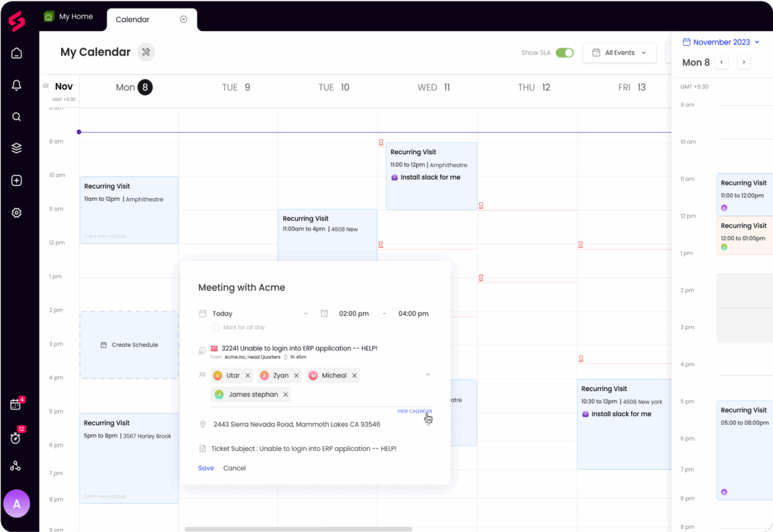Open the layers stack icon in sidebar
773x532 pixels.
16,148
